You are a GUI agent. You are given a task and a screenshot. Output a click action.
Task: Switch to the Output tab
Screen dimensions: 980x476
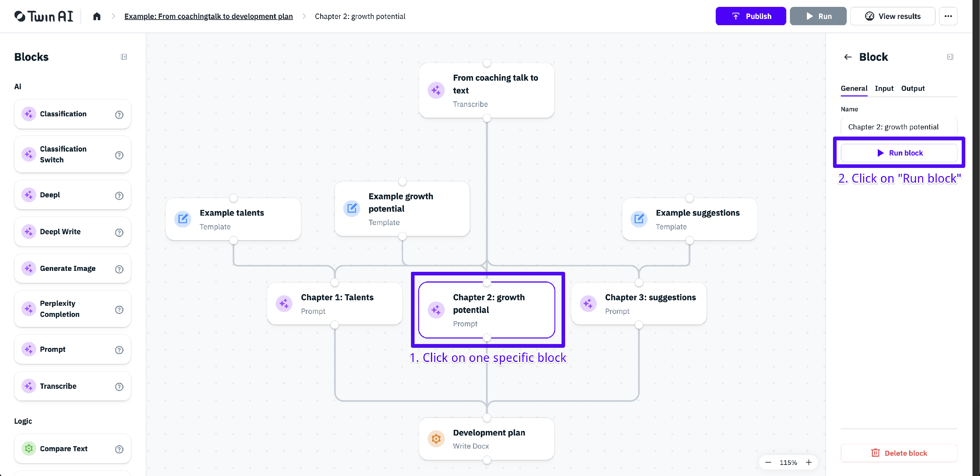pyautogui.click(x=913, y=88)
